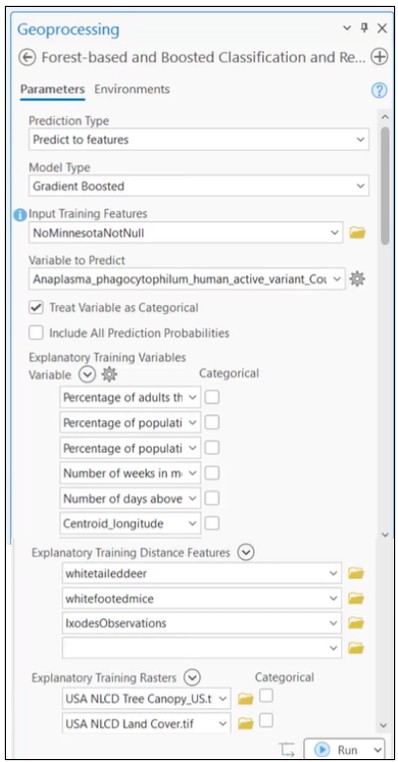The height and width of the screenshot is (762, 398).
Task: Open USA NLCD Tree Canopy raster dropdown
Action: point(223,699)
